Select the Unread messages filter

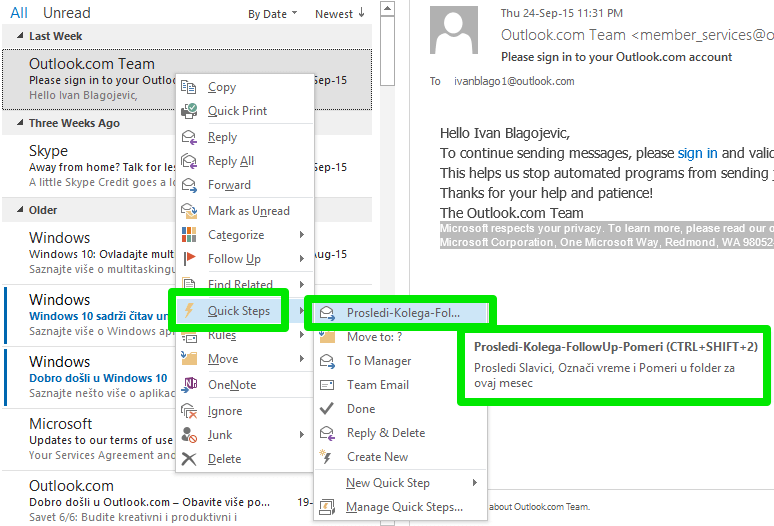67,13
